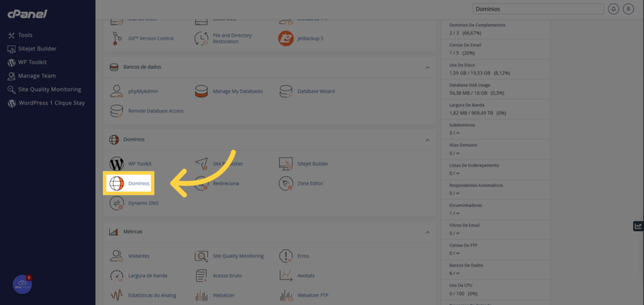Open Remote Database Access icon

[117, 111]
